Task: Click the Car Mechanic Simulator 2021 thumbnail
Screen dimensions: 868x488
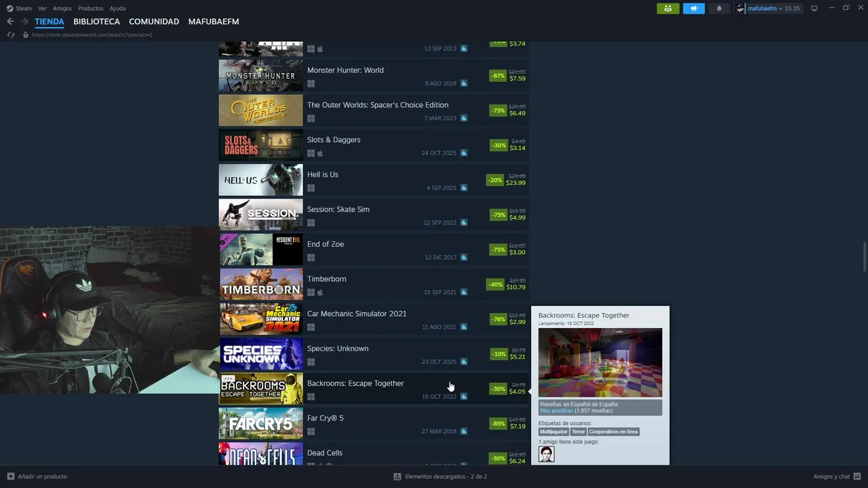Action: (x=261, y=319)
